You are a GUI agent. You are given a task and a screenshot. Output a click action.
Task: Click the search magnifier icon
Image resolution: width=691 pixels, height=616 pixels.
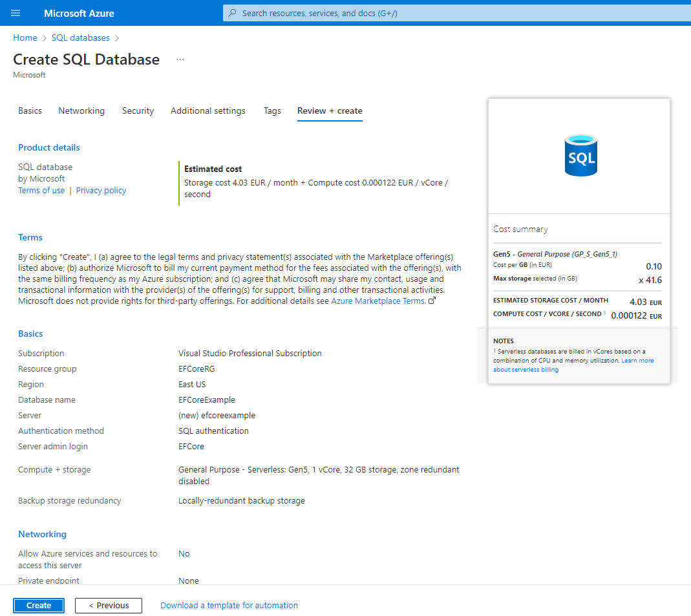(x=233, y=13)
